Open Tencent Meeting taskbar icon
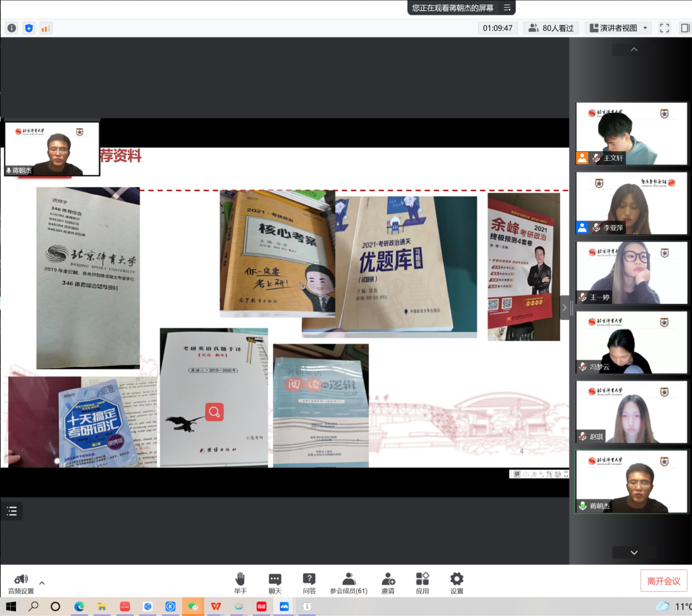The height and width of the screenshot is (616, 692). 284,607
